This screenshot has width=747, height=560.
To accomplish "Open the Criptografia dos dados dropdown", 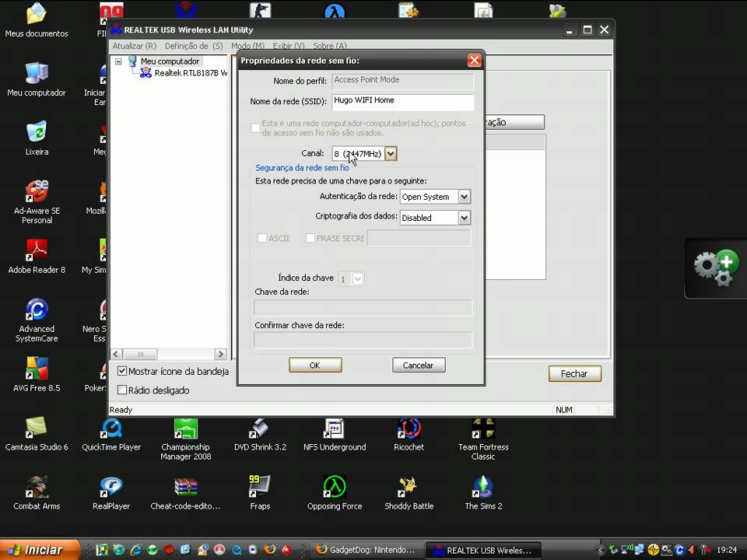I will point(464,218).
